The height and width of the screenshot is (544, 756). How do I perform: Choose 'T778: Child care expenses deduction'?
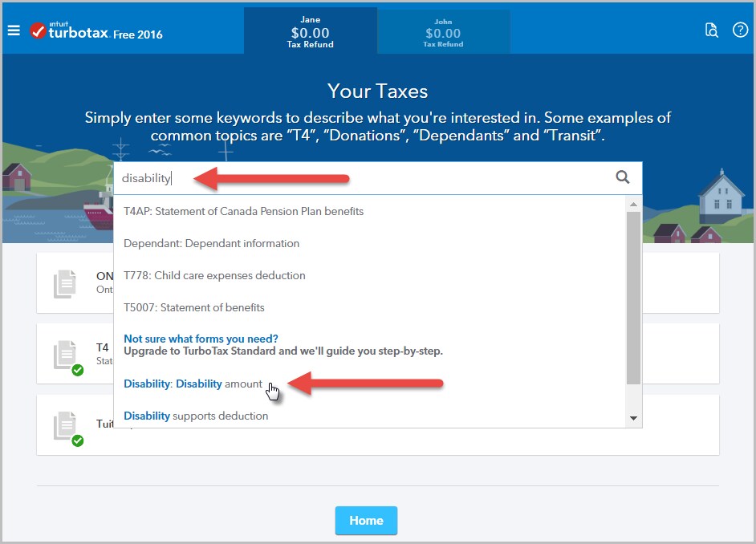pos(214,276)
